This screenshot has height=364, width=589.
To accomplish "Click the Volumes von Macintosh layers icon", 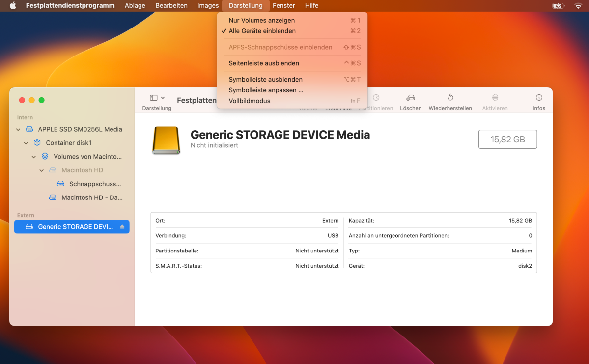I will pos(45,156).
